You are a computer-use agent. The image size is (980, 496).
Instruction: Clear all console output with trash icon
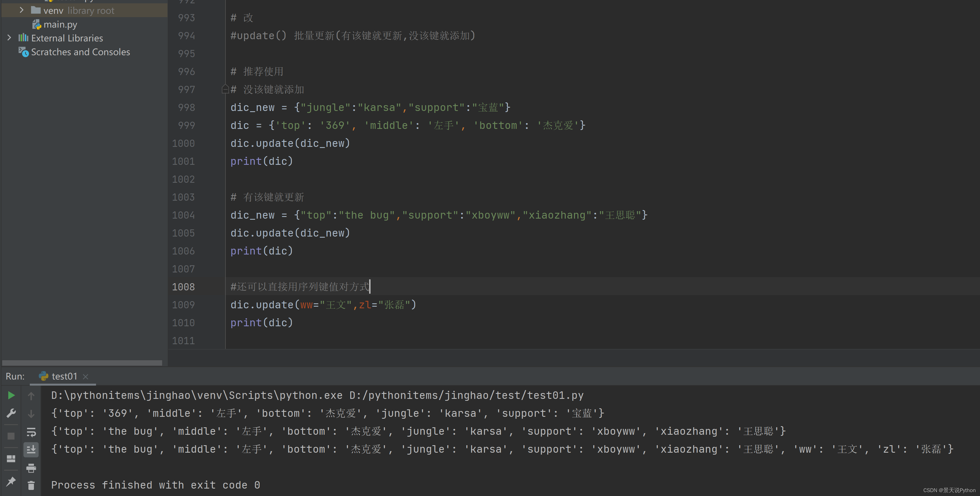click(x=31, y=485)
